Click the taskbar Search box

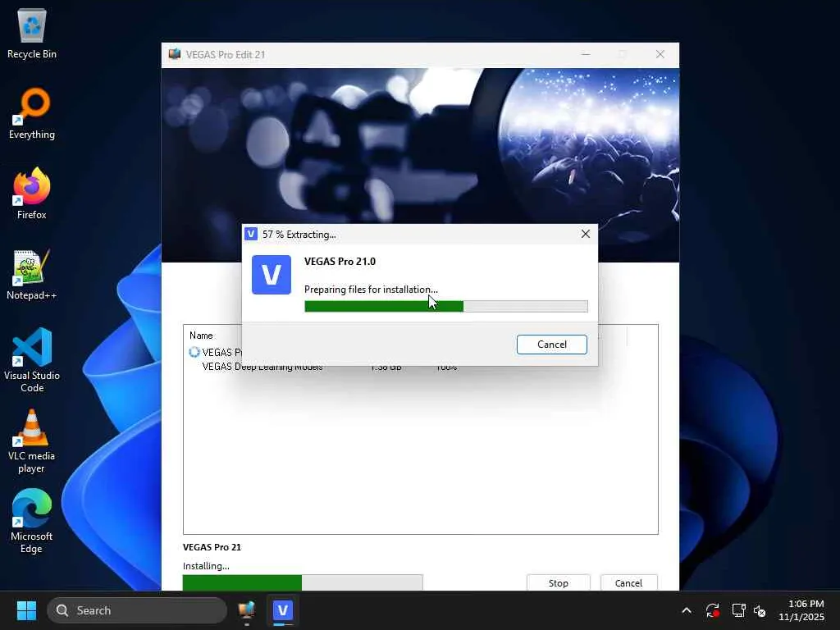click(137, 610)
